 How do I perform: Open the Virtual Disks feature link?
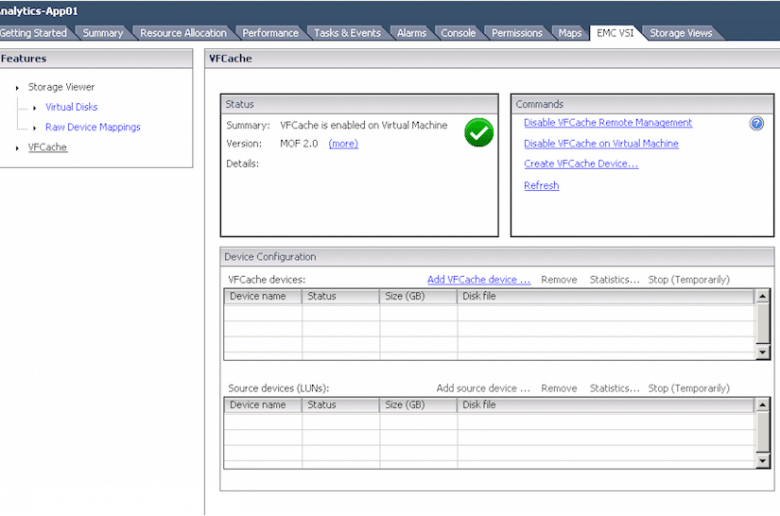(x=71, y=107)
